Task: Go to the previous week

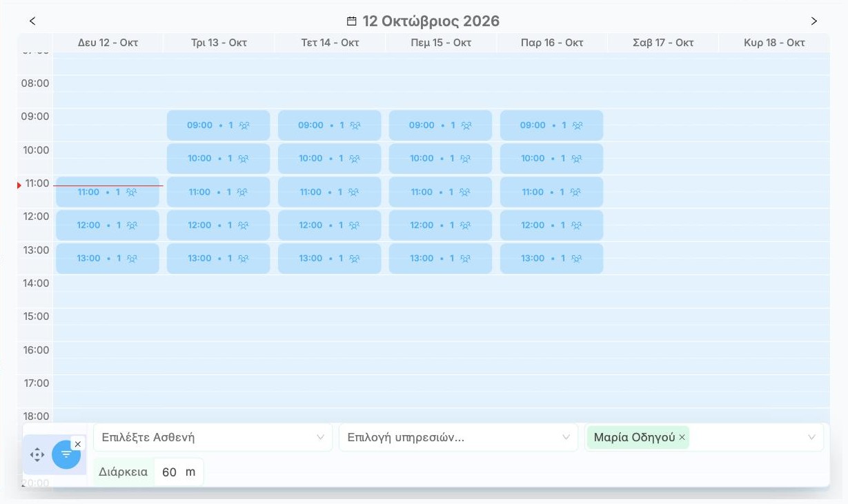Action: pos(32,21)
